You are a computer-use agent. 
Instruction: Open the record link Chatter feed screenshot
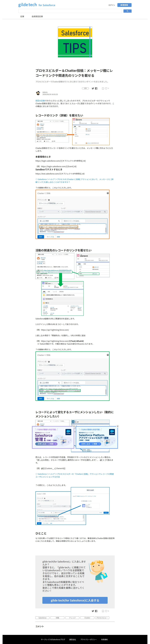point(73,132)
